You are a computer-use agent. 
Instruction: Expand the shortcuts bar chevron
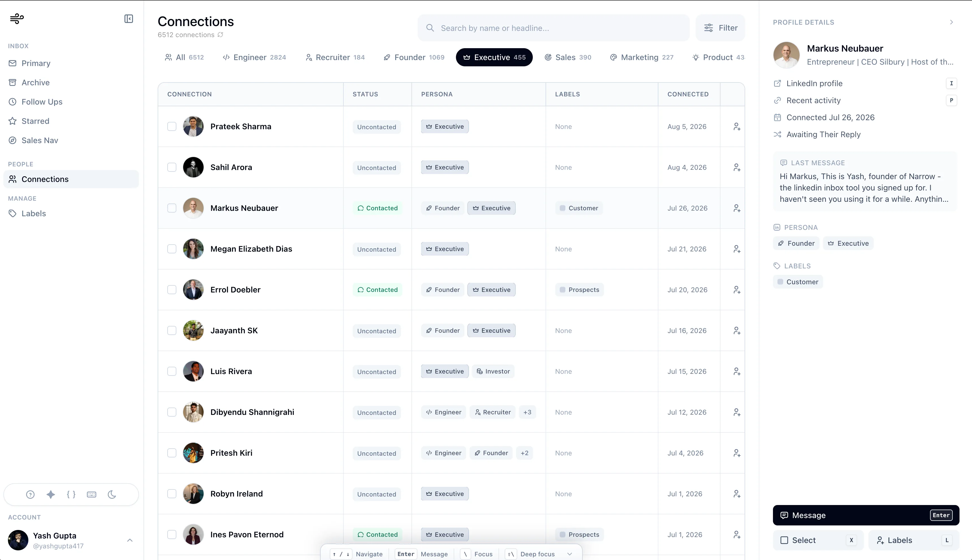pyautogui.click(x=570, y=554)
